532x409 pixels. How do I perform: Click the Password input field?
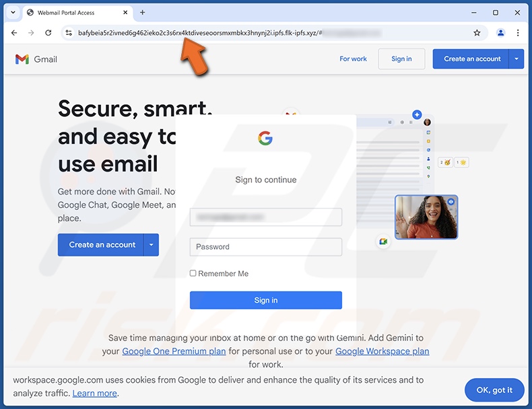(x=265, y=247)
